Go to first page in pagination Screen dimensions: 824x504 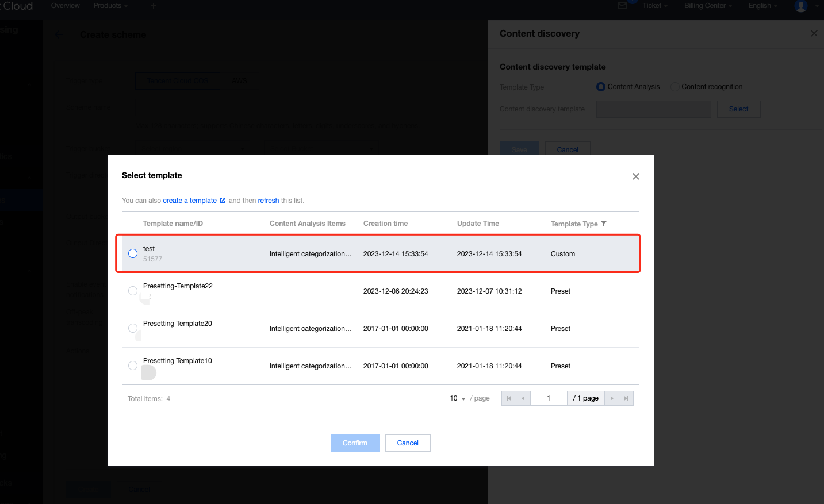(x=508, y=398)
